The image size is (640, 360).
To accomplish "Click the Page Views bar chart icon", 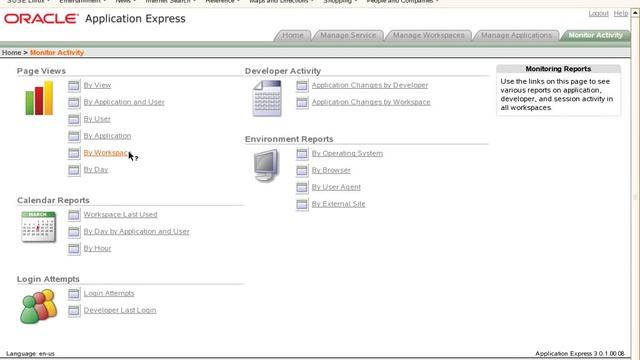I will [x=39, y=98].
